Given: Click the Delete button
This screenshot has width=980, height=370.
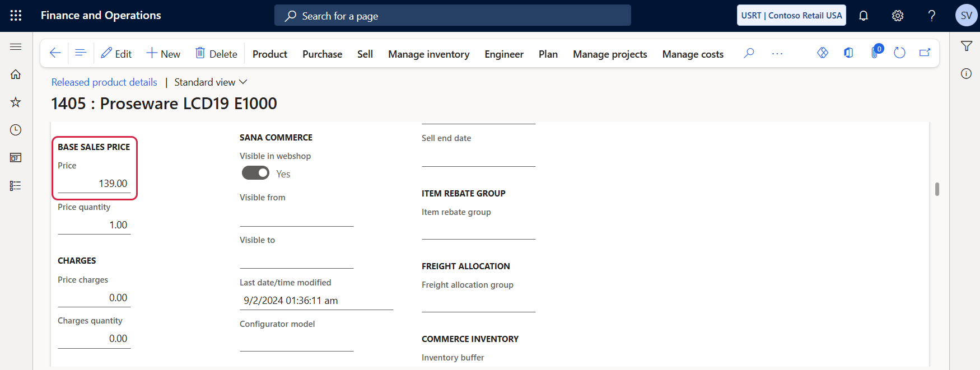Looking at the screenshot, I should [x=216, y=54].
